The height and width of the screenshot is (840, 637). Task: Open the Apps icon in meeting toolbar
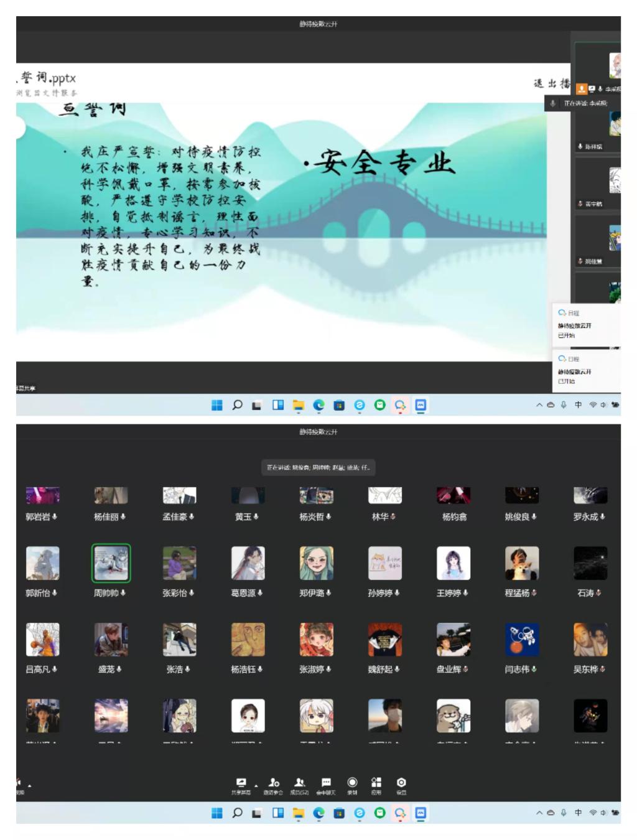376,784
